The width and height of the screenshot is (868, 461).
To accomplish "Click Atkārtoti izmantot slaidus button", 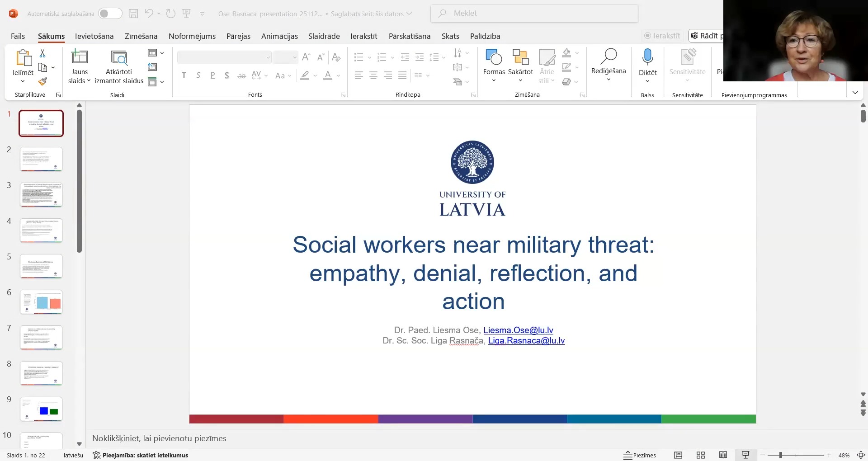I will tap(119, 66).
